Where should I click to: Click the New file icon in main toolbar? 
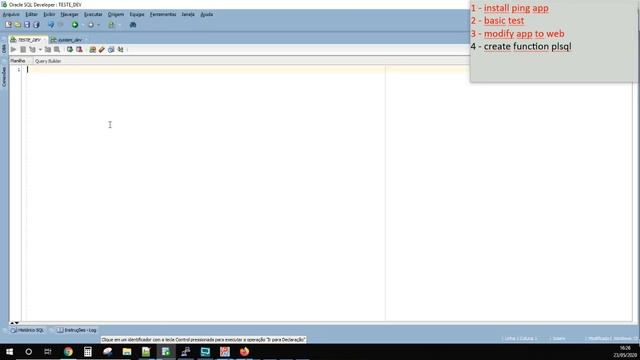(x=8, y=25)
